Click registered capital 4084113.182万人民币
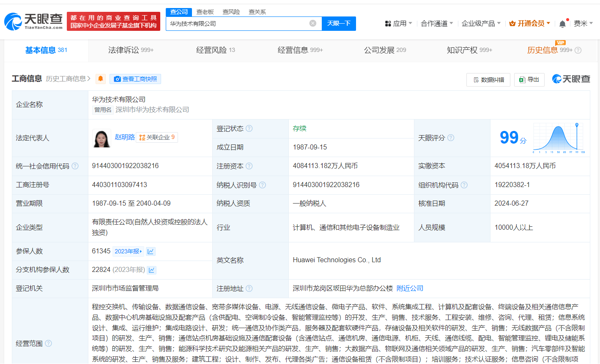The width and height of the screenshot is (600, 364). 325,166
